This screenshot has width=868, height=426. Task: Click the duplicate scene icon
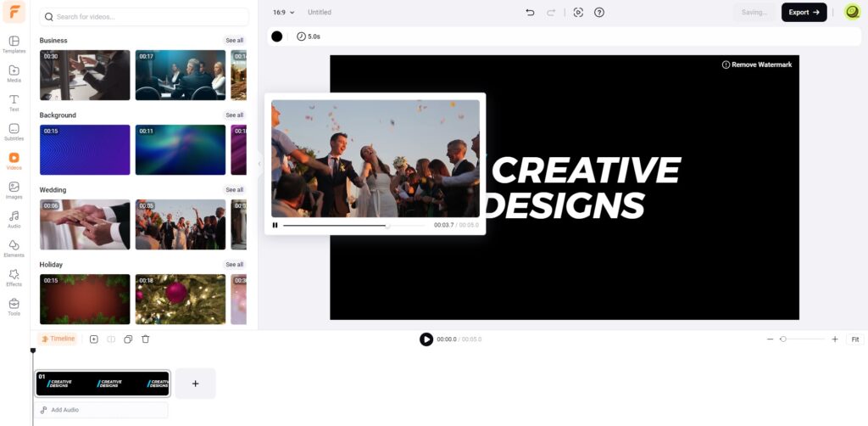(128, 339)
